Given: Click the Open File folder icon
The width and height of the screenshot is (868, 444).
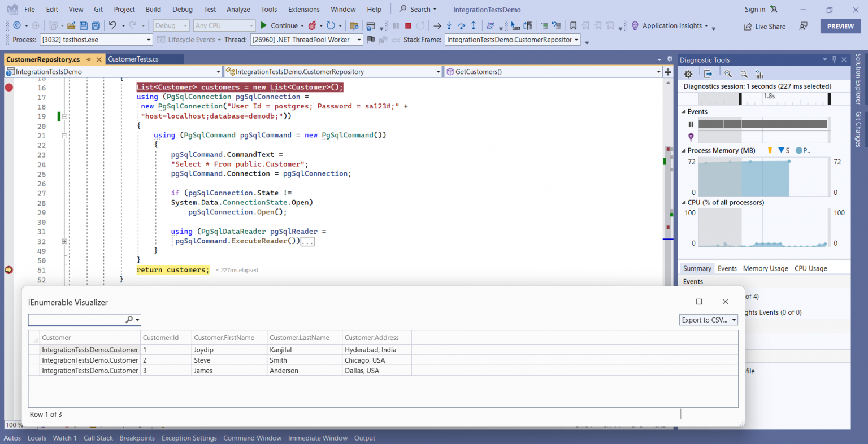Looking at the screenshot, I should point(71,25).
